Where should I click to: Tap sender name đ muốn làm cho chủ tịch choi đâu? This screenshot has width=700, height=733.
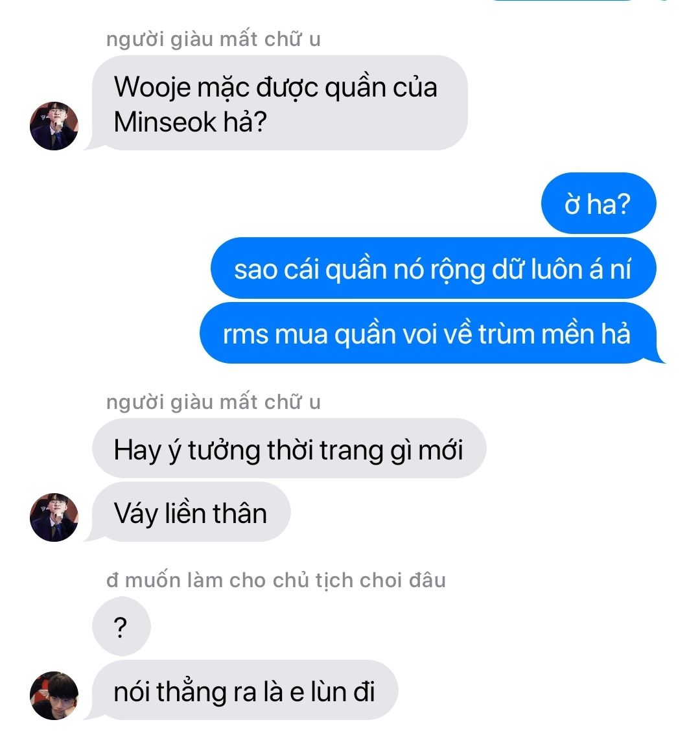[276, 580]
